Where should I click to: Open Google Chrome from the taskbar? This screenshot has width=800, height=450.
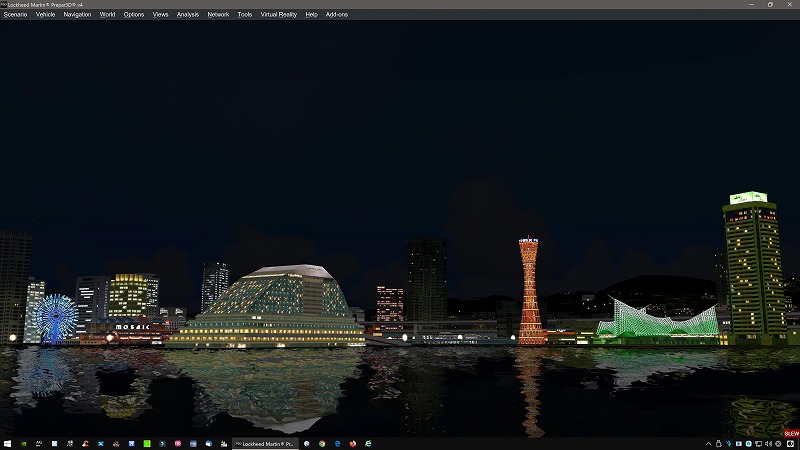(x=322, y=443)
